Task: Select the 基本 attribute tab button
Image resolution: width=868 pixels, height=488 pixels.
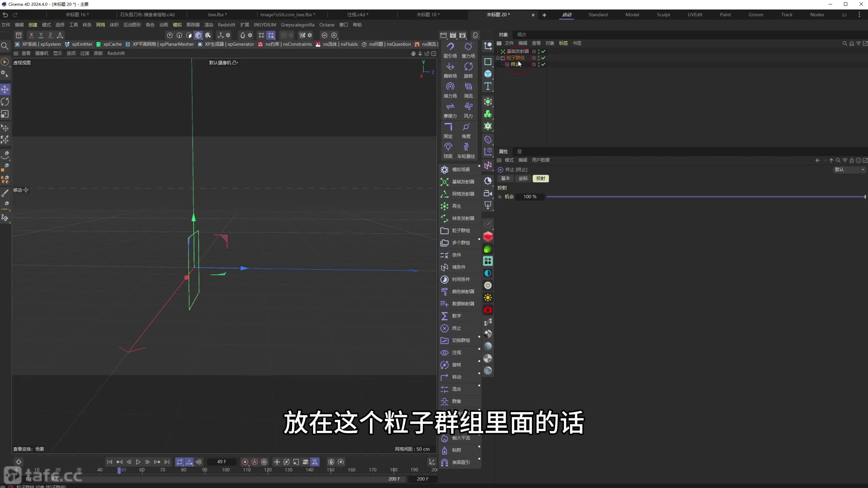Action: [x=505, y=178]
